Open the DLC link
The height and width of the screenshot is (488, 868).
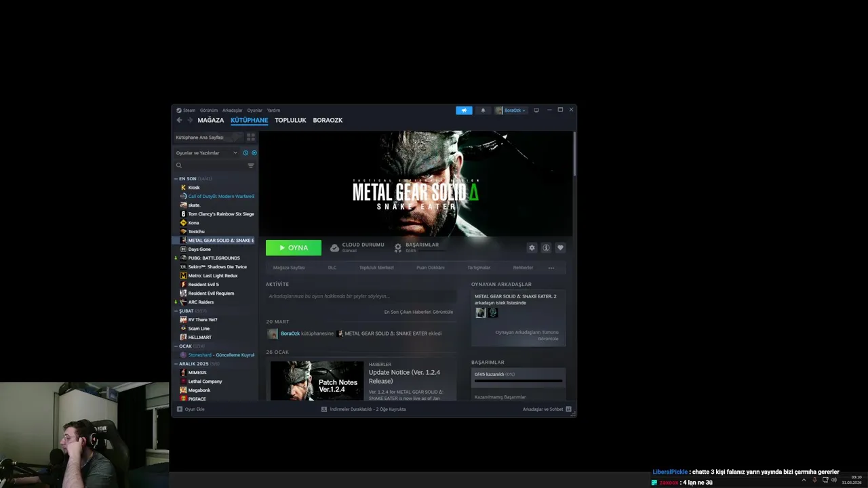(332, 268)
